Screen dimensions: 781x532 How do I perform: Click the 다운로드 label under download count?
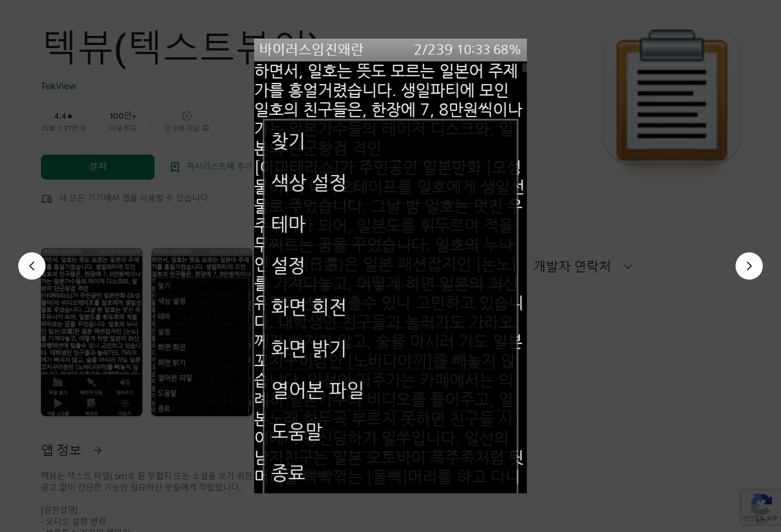click(x=123, y=128)
